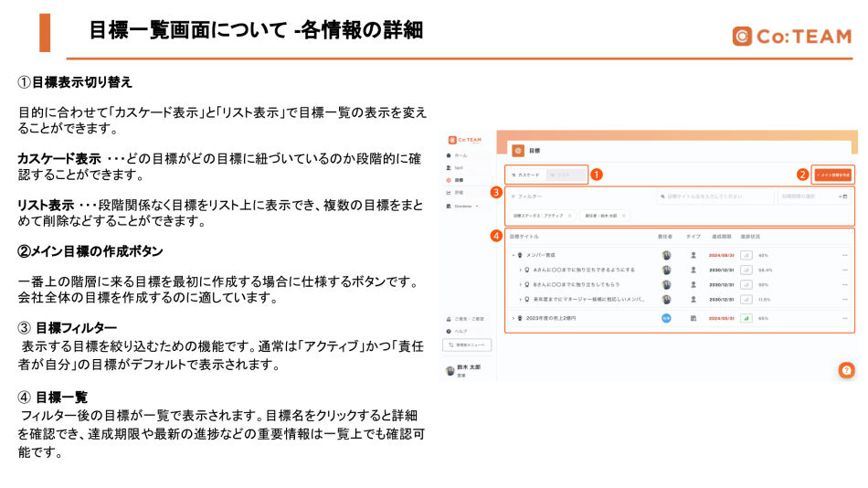
Task: Expand the 来年度までにマネージャー候補 row
Action: pyautogui.click(x=520, y=300)
